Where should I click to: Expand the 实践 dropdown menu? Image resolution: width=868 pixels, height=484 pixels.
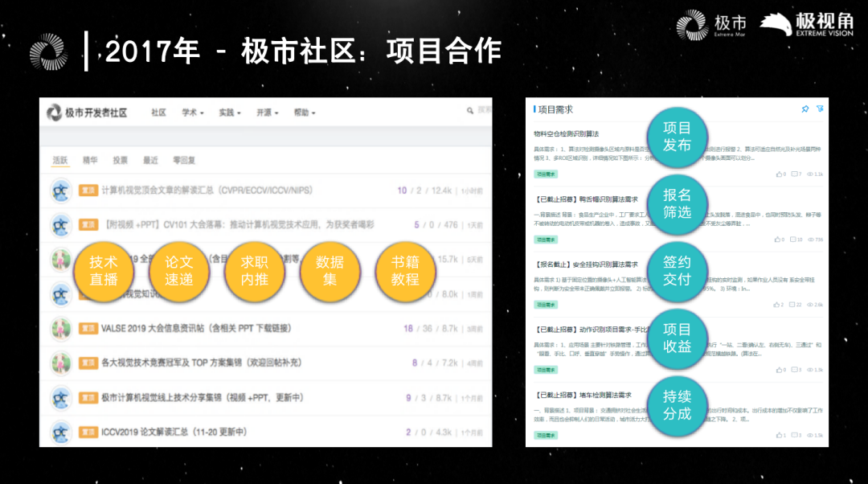(230, 113)
